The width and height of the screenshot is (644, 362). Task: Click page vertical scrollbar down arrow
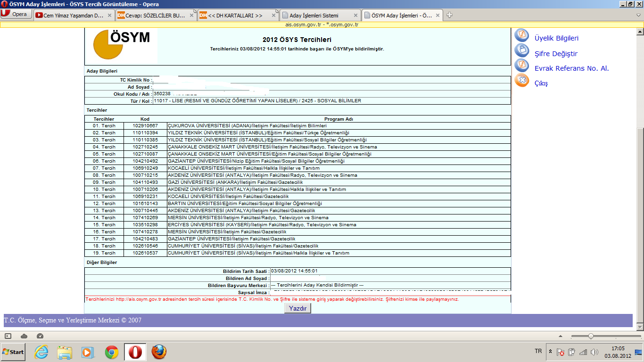[640, 327]
